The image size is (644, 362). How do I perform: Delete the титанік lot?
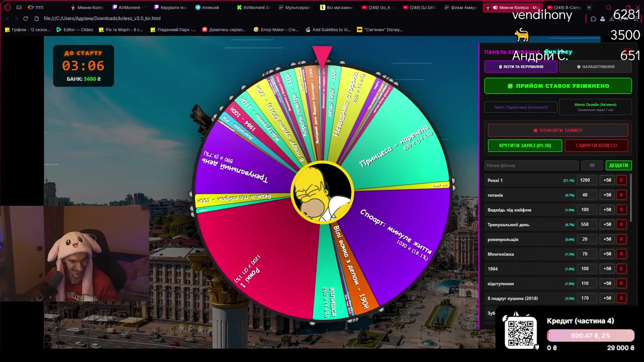[621, 195]
